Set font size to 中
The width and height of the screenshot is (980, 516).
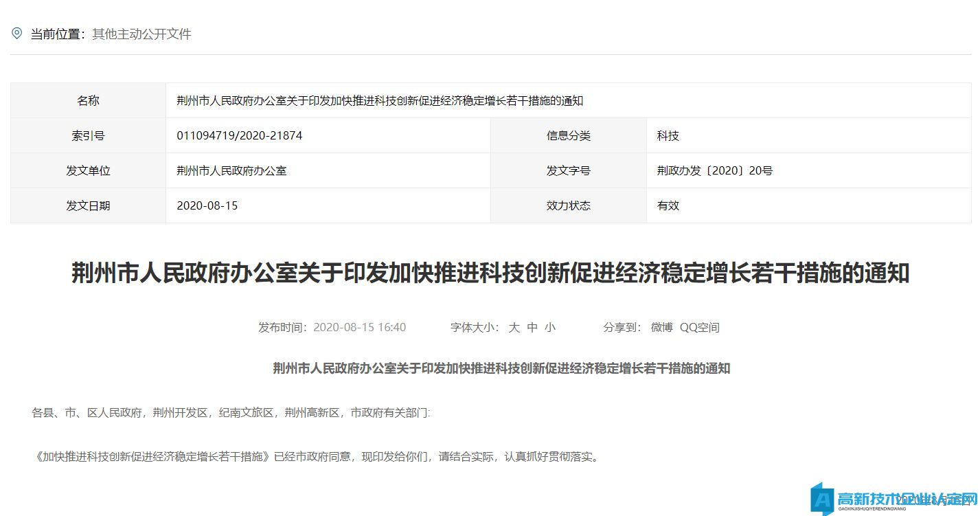point(532,328)
